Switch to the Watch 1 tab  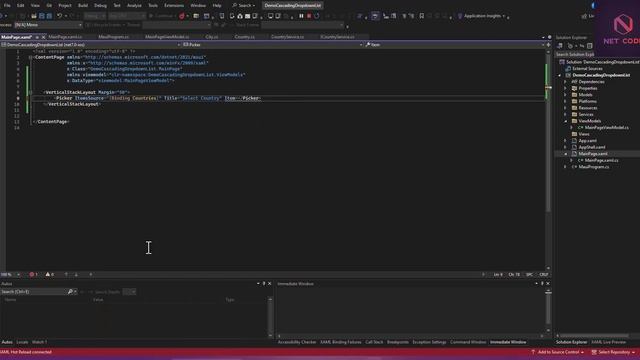tap(39, 342)
